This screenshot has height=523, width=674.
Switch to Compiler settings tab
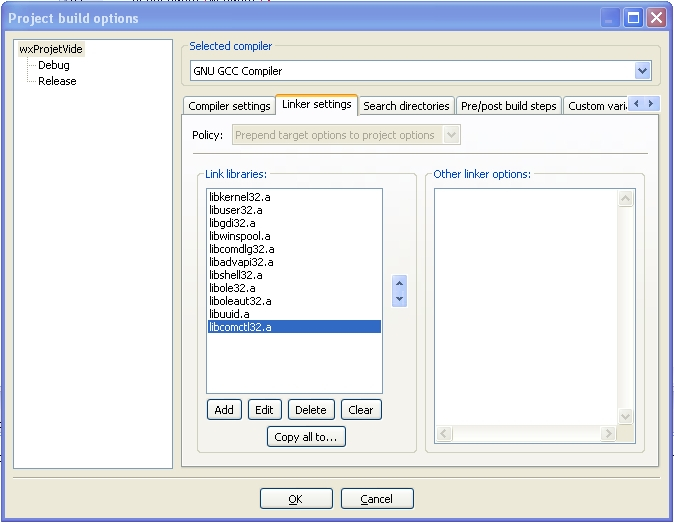[x=229, y=106]
